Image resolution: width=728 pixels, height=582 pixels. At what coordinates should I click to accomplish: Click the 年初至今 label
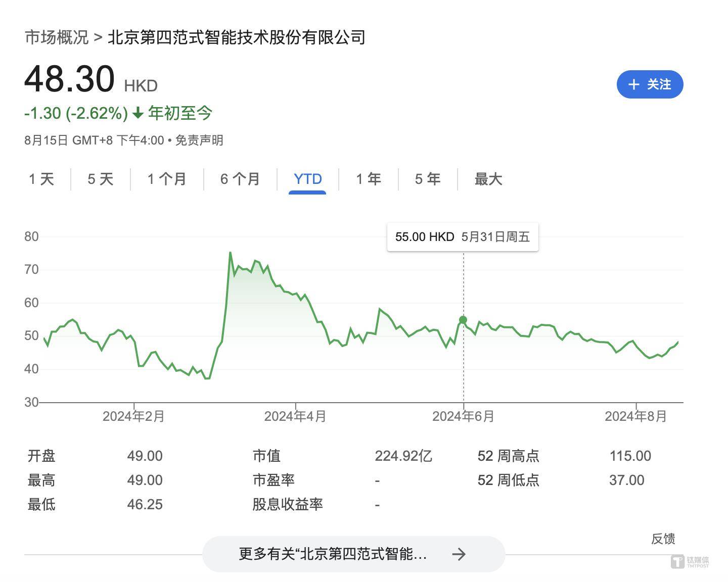click(x=180, y=113)
